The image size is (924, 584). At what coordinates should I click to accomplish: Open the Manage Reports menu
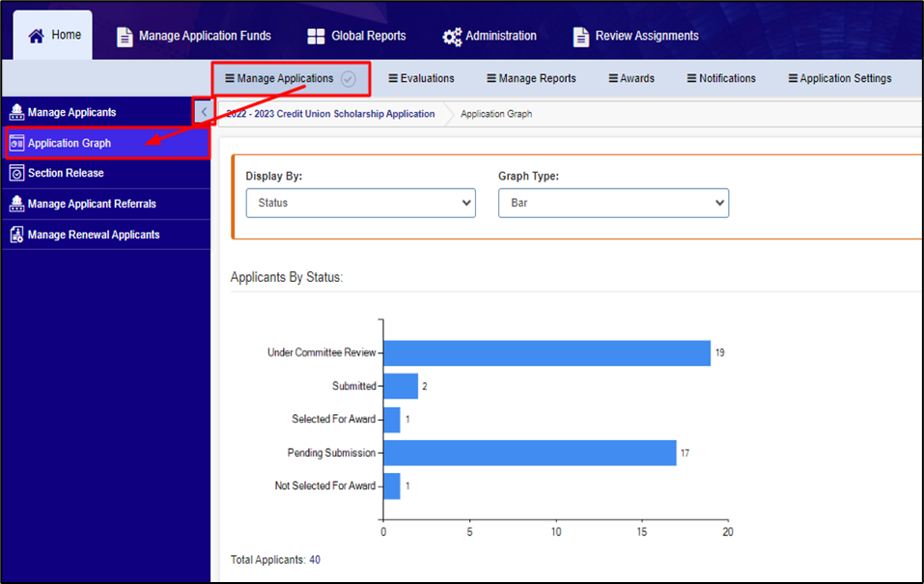click(532, 78)
